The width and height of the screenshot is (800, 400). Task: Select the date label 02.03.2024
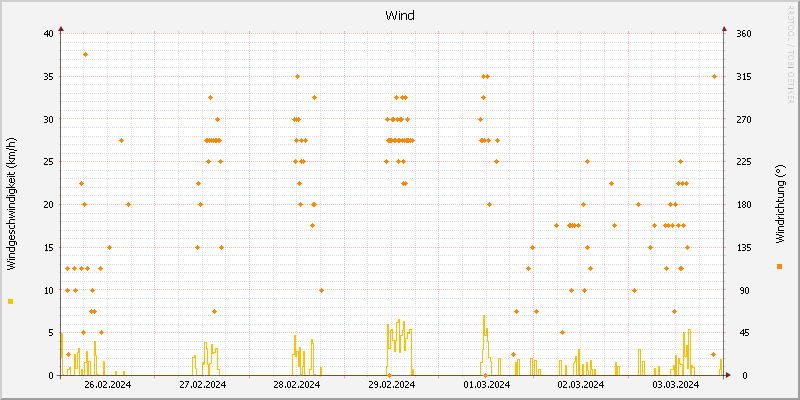[x=581, y=384]
